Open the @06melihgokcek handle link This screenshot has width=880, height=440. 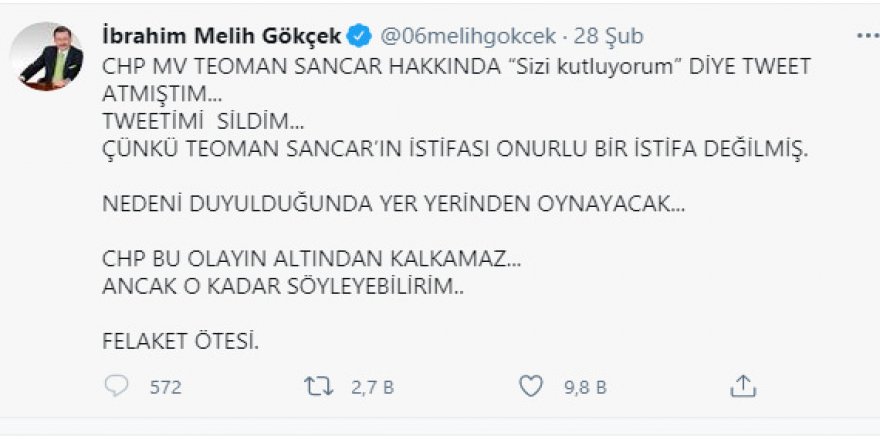[x=465, y=37]
